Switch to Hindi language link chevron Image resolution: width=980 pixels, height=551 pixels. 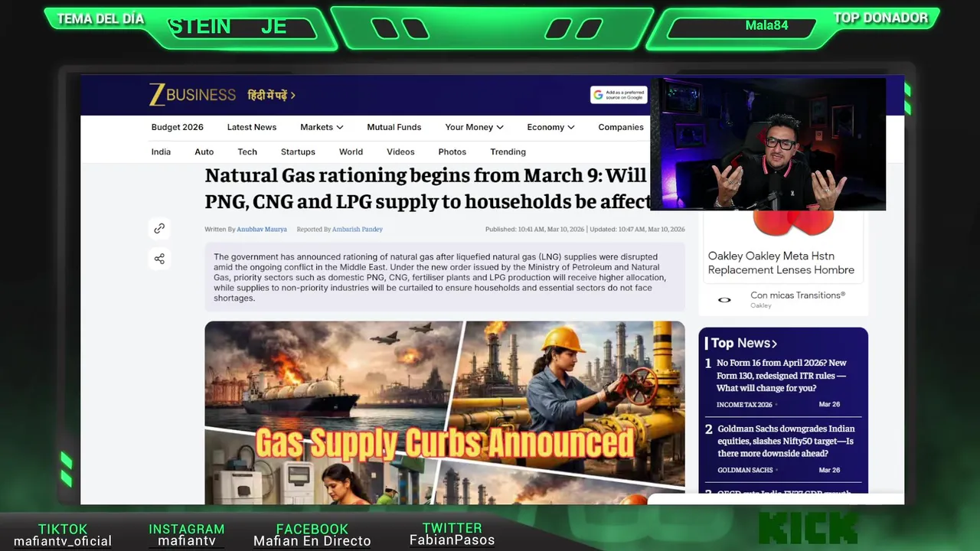[x=292, y=96]
